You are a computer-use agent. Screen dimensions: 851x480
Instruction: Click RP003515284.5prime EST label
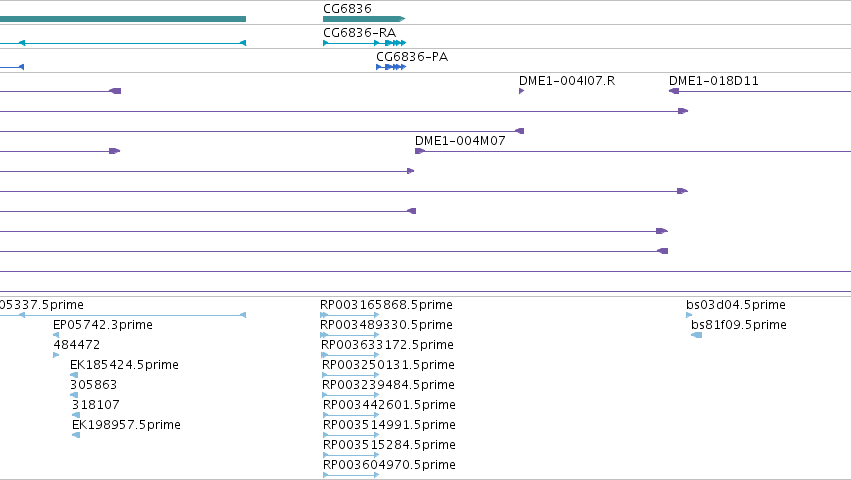389,445
